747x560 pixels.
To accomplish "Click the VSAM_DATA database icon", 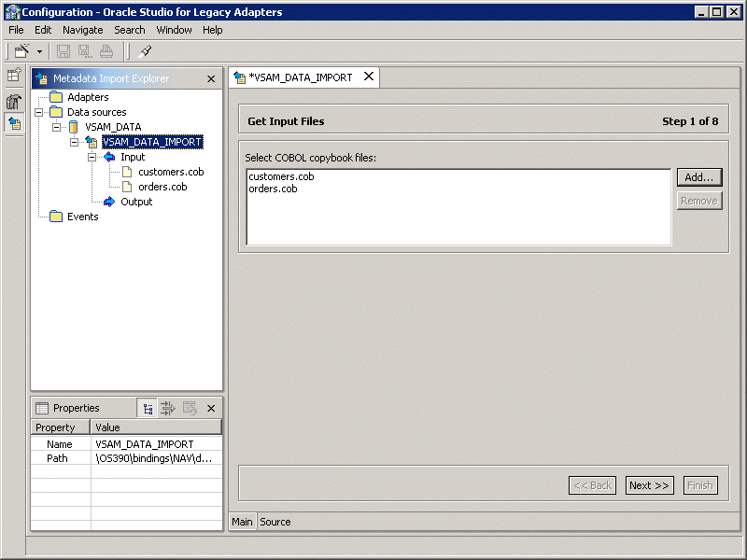I will (x=74, y=127).
